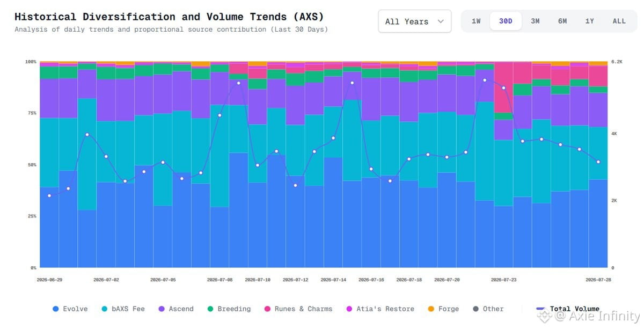Screen dimensions: 644x329
Task: Switch to the 3M time range
Action: click(x=535, y=21)
